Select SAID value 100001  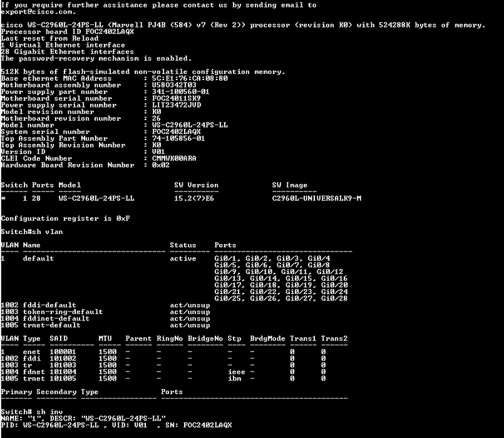coord(63,352)
